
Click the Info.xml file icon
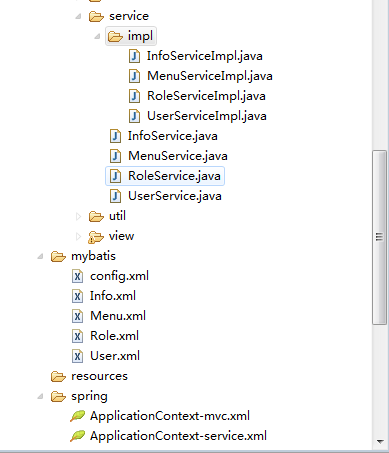(x=77, y=296)
